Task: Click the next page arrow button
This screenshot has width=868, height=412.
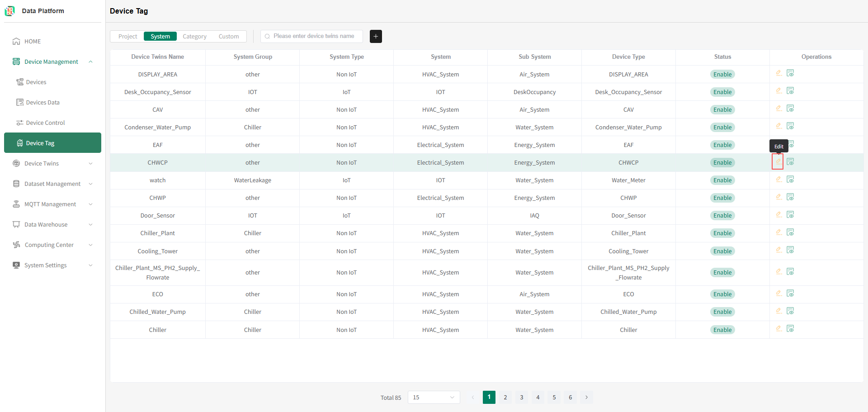Action: point(587,398)
